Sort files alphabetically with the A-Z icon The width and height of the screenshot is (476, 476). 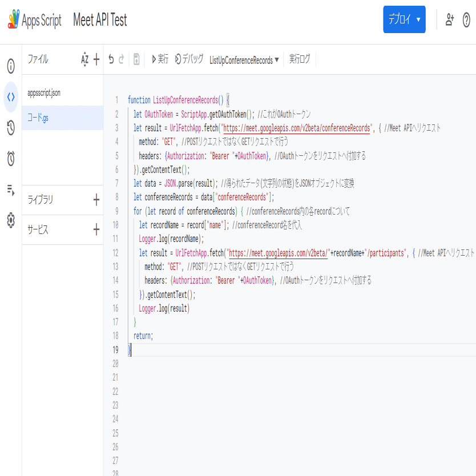[x=84, y=59]
